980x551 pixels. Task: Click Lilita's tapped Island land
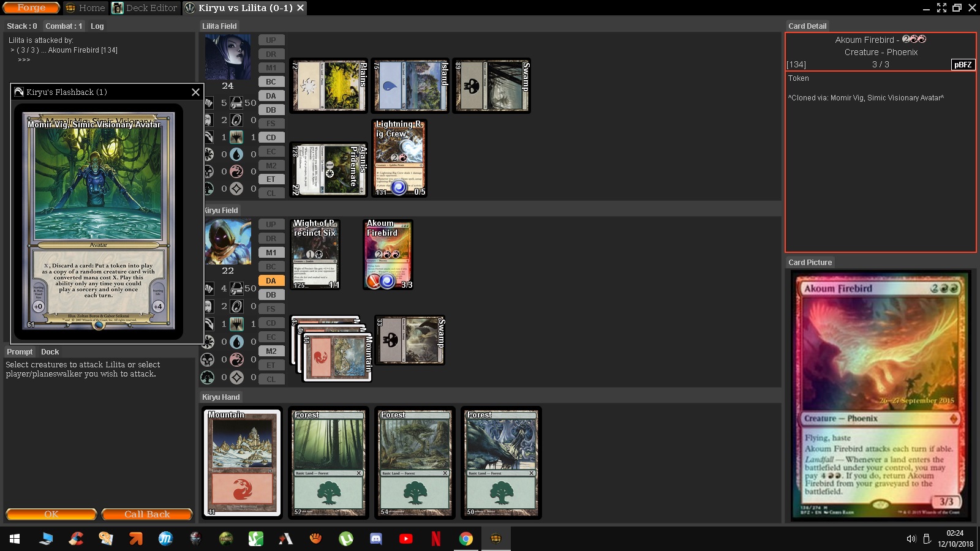pos(410,86)
